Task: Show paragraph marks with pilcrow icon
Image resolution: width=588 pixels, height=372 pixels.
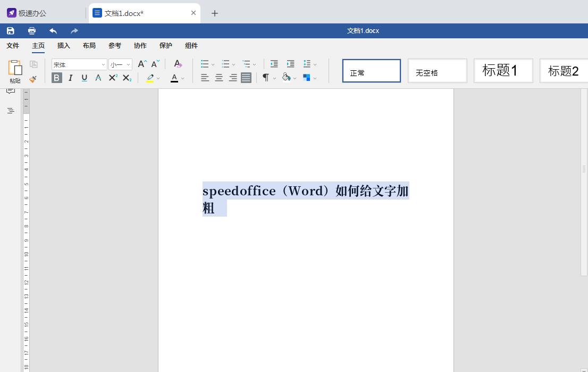Action: 266,78
